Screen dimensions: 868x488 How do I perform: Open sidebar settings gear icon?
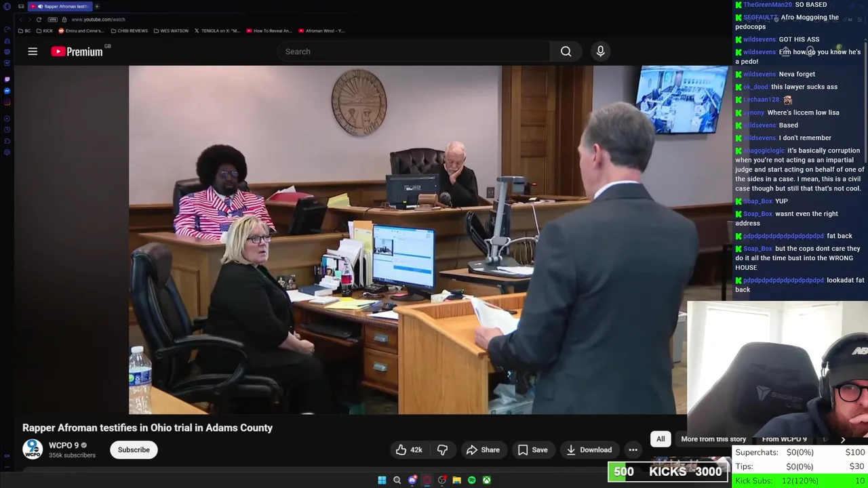pyautogui.click(x=7, y=152)
